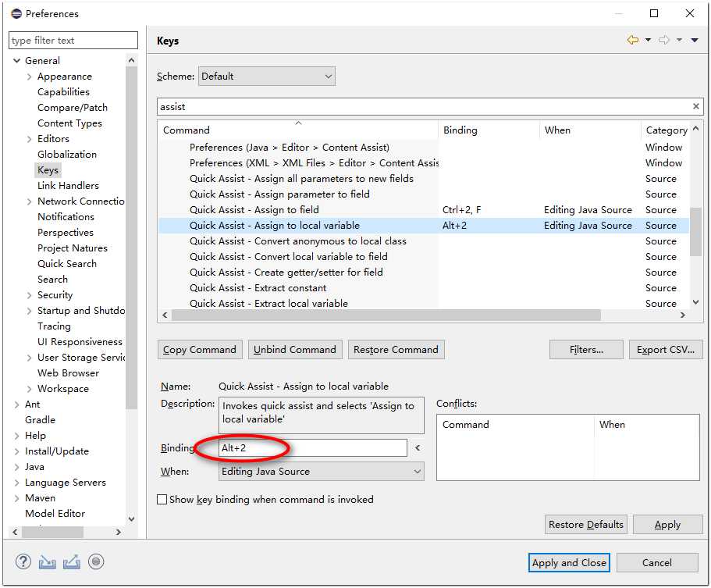Screen dimensions: 711x588
Task: Expand the User Storage Service node
Action: pyautogui.click(x=29, y=358)
